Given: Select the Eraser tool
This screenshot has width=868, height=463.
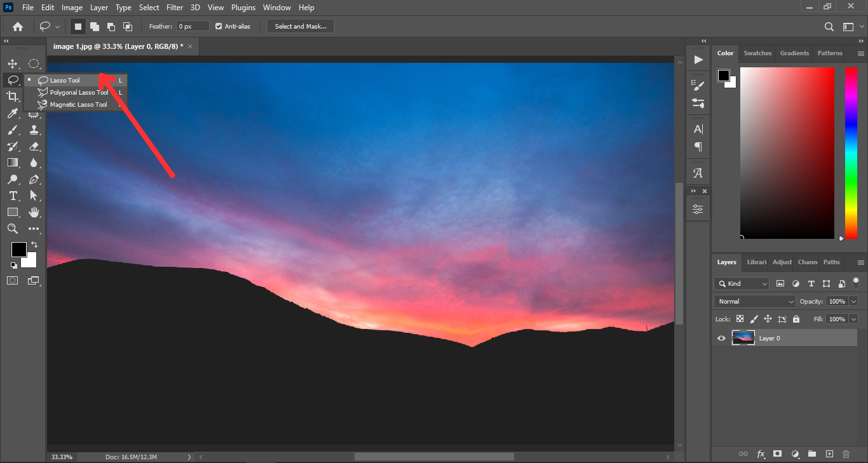Looking at the screenshot, I should [34, 146].
